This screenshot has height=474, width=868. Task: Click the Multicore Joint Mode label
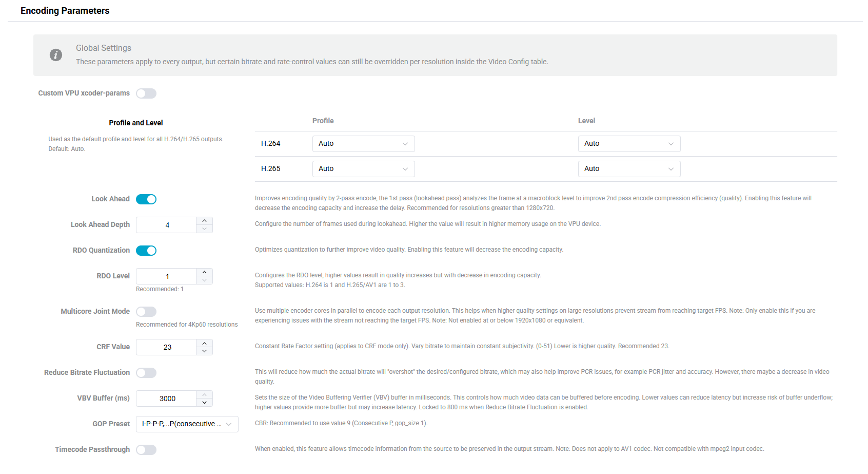95,311
